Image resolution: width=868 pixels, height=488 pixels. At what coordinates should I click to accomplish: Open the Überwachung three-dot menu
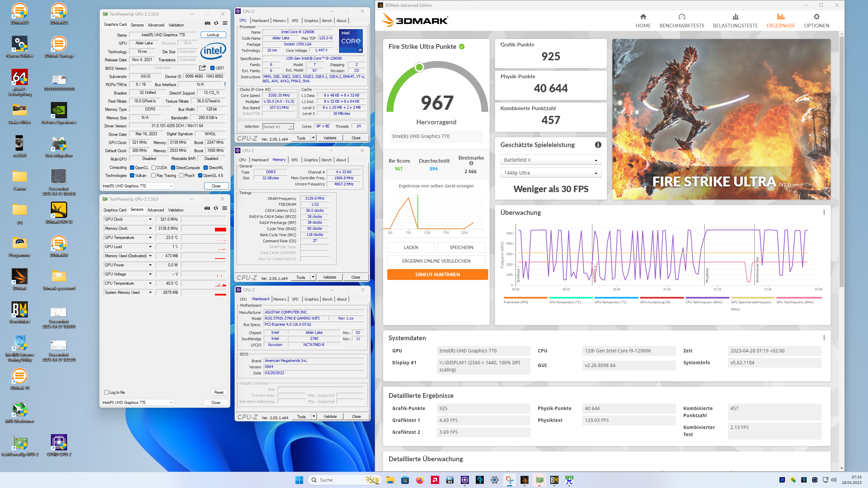(x=824, y=212)
